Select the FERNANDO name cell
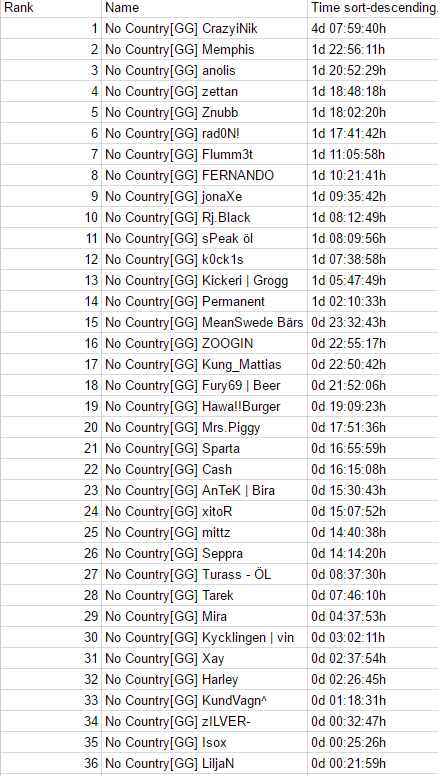This screenshot has height=778, width=440. (x=204, y=175)
